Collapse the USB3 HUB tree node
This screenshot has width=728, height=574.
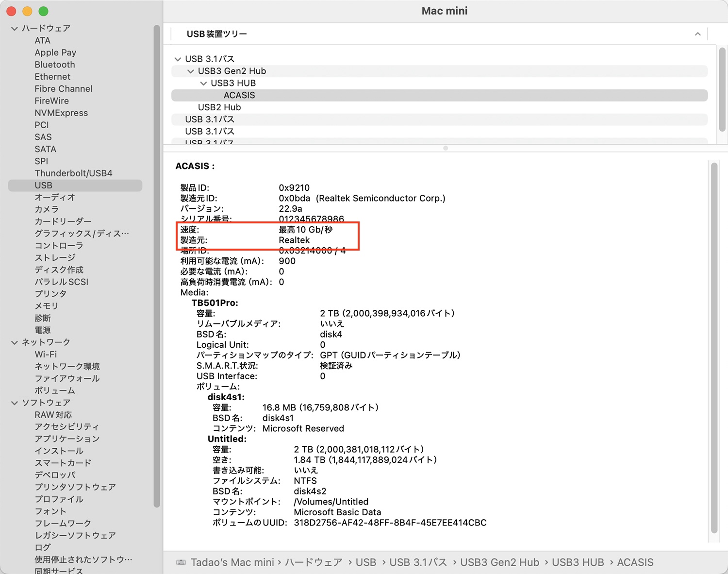click(x=203, y=84)
